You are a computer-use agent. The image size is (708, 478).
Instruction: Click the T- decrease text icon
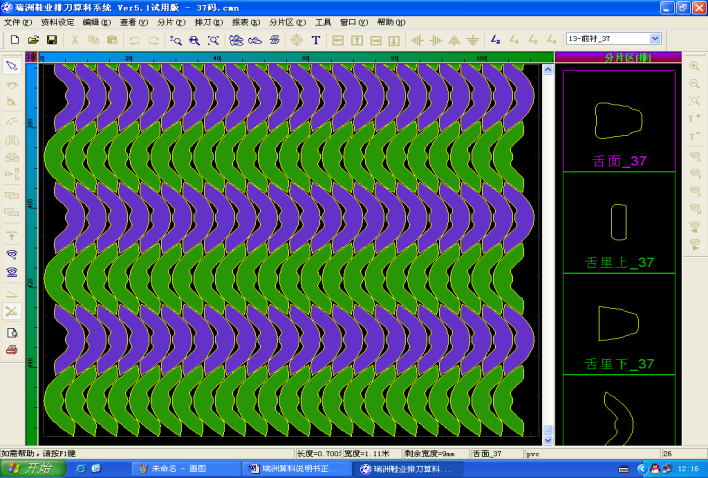[x=694, y=136]
